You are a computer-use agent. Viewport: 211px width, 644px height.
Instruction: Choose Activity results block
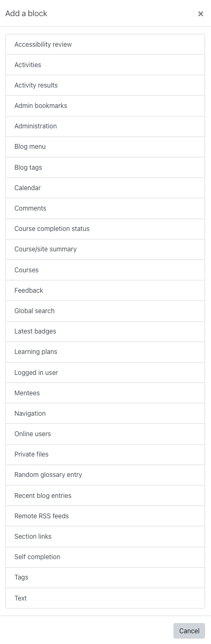(x=105, y=85)
